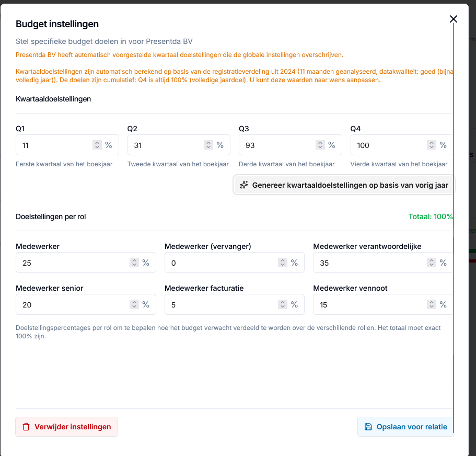Click the sparkle icon on Genereer button
The image size is (476, 456).
coord(244,185)
